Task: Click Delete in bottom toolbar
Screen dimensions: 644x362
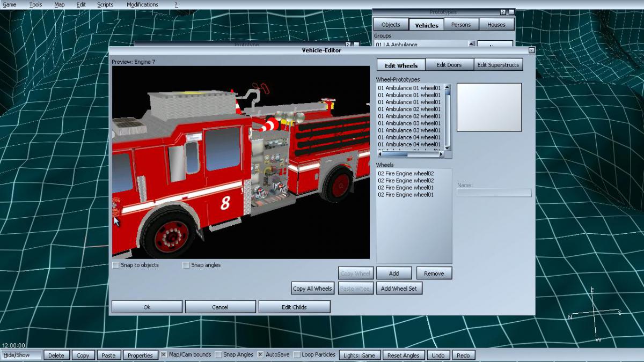Action: coord(56,355)
